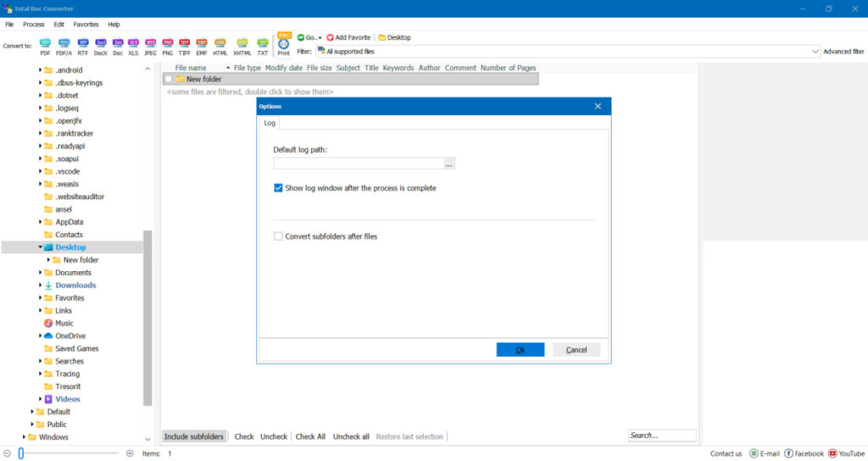Image resolution: width=868 pixels, height=461 pixels.
Task: Open the Favorites menu
Action: point(86,25)
